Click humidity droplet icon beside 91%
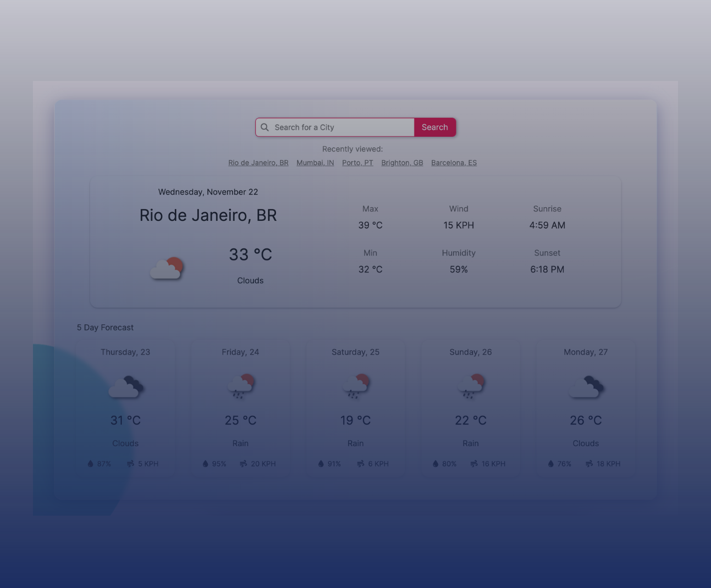 click(321, 464)
